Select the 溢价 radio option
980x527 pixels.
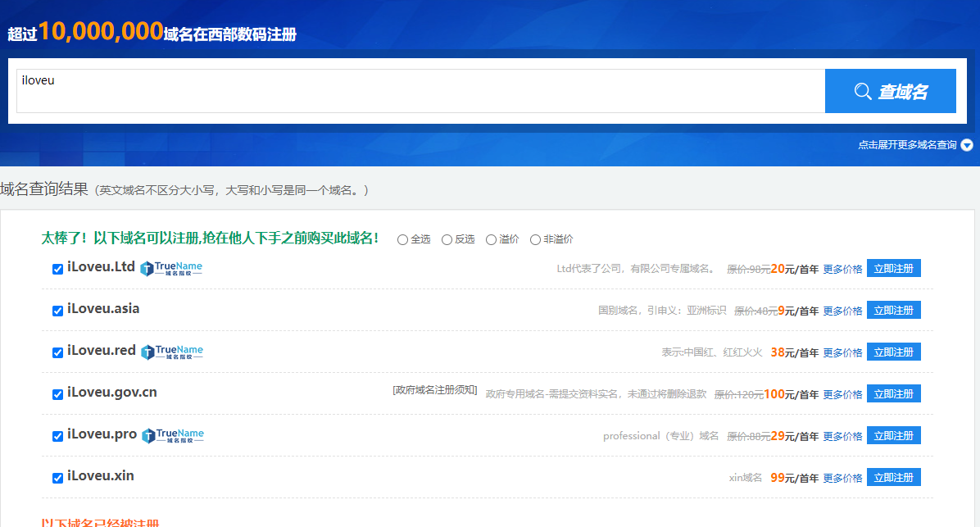point(492,239)
